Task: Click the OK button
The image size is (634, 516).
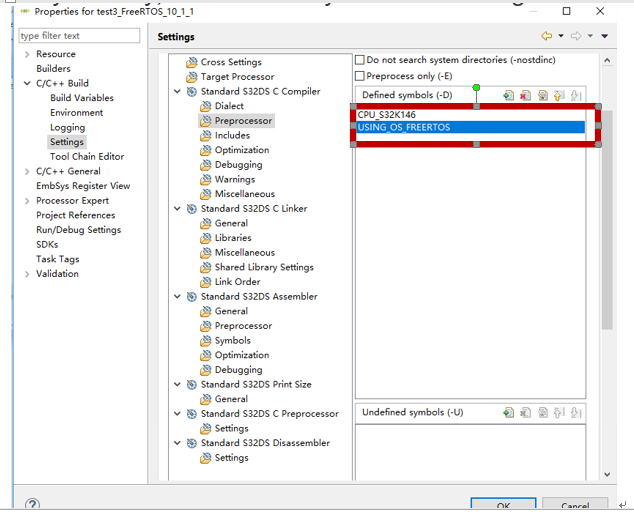Action: [x=503, y=504]
